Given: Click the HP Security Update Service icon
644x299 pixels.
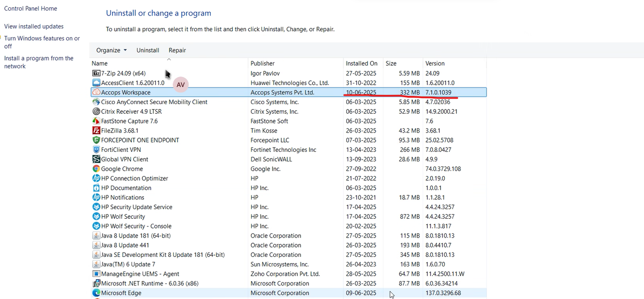Looking at the screenshot, I should 96,207.
